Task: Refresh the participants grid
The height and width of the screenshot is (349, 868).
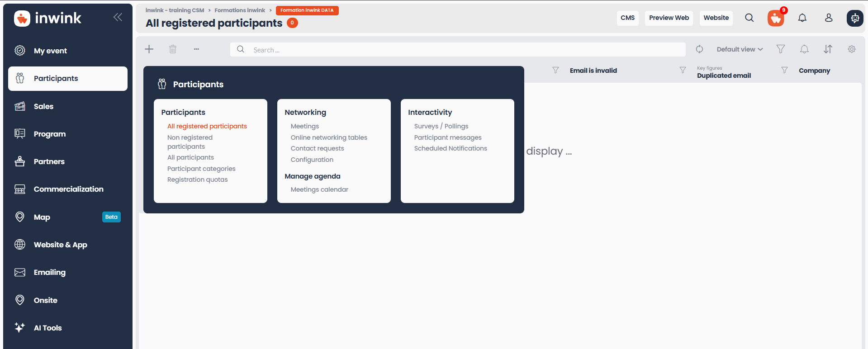Action: [x=699, y=49]
